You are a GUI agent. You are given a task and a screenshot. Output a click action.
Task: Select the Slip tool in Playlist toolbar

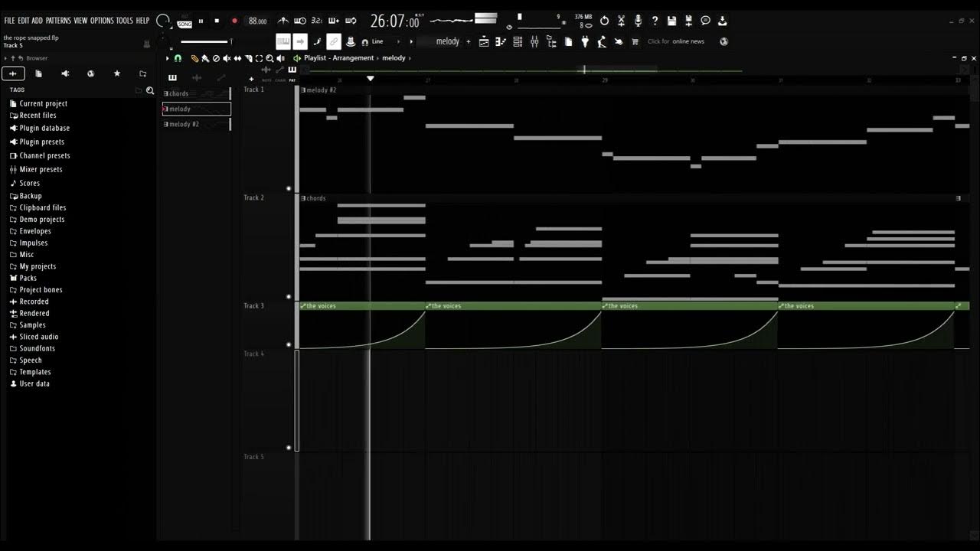(237, 58)
